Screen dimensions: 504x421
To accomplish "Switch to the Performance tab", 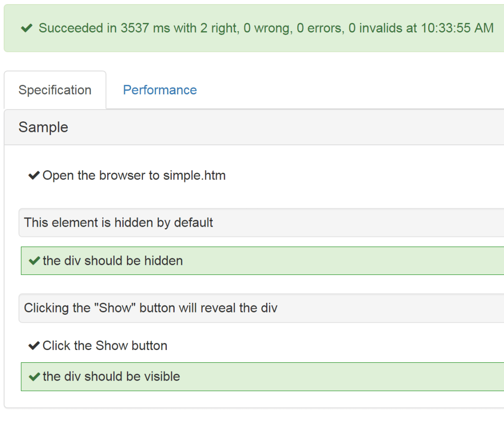I will coord(160,90).
